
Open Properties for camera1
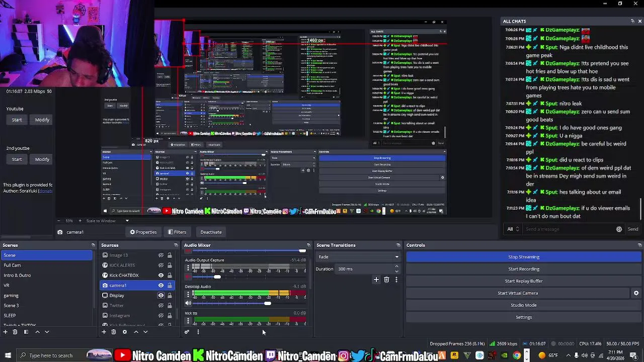pos(143,232)
